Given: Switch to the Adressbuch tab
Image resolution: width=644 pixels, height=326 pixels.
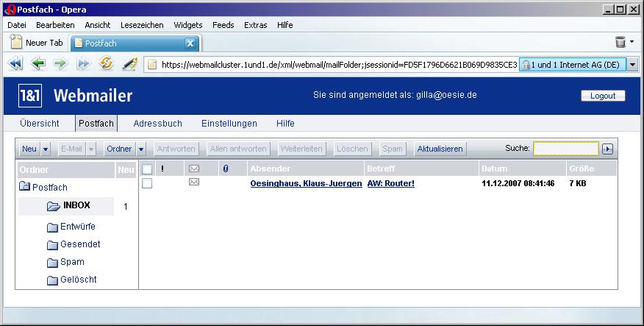Looking at the screenshot, I should 157,124.
